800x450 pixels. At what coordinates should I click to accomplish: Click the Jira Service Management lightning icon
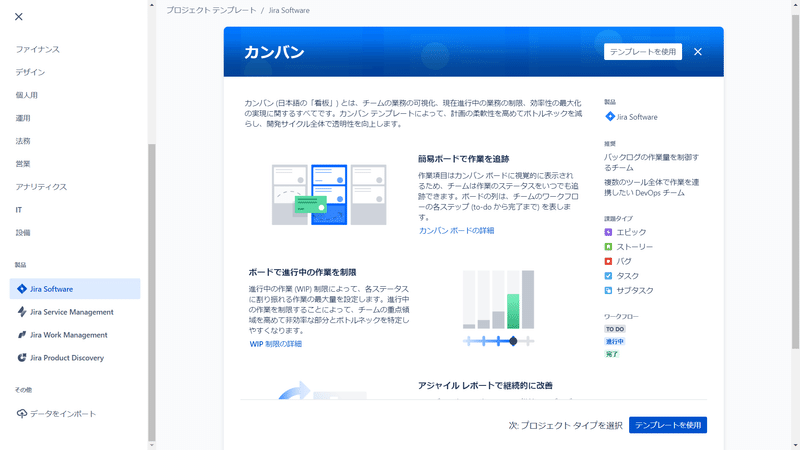point(22,312)
